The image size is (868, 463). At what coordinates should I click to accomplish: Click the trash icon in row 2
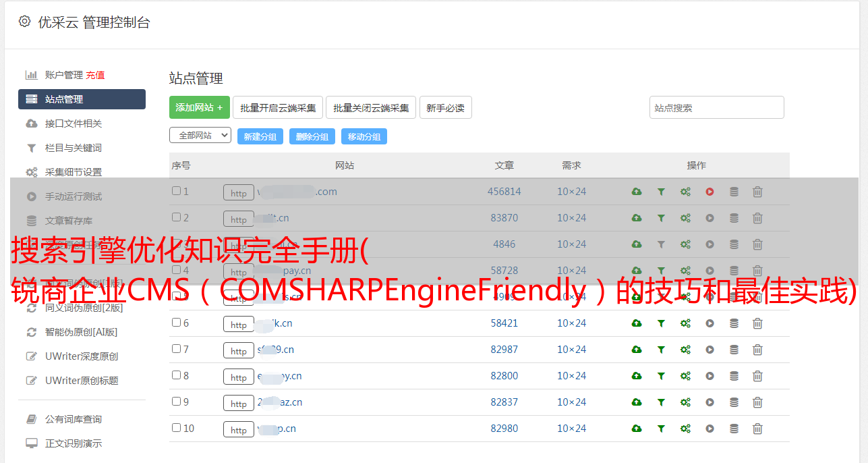[757, 218]
